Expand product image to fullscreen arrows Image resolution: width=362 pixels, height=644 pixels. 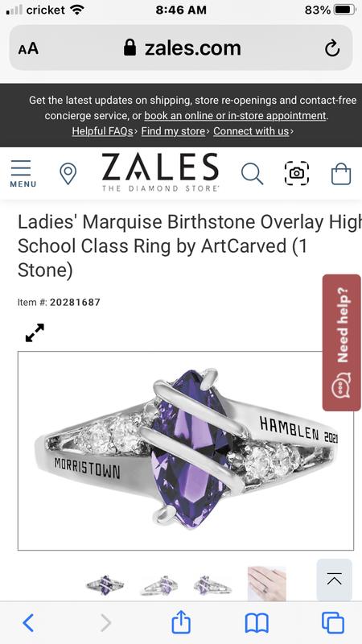coord(35,332)
